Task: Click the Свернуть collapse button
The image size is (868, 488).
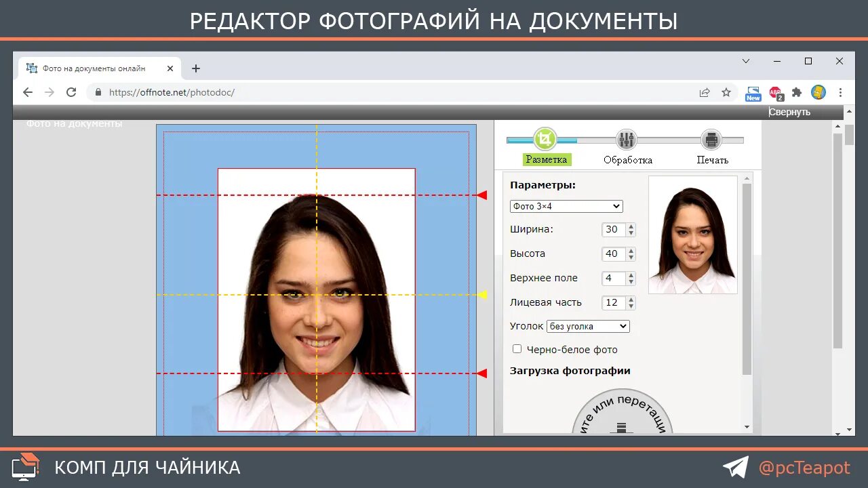Action: click(790, 112)
